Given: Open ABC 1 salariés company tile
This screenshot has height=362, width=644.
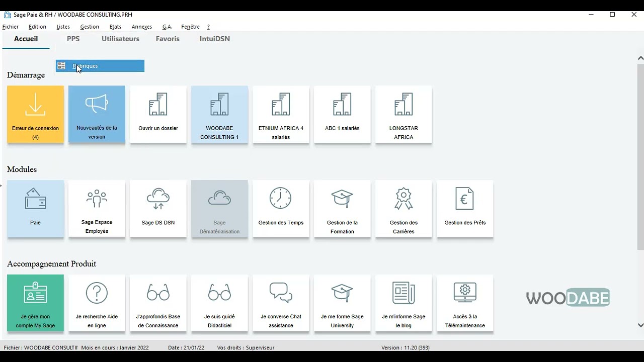Looking at the screenshot, I should point(342,115).
